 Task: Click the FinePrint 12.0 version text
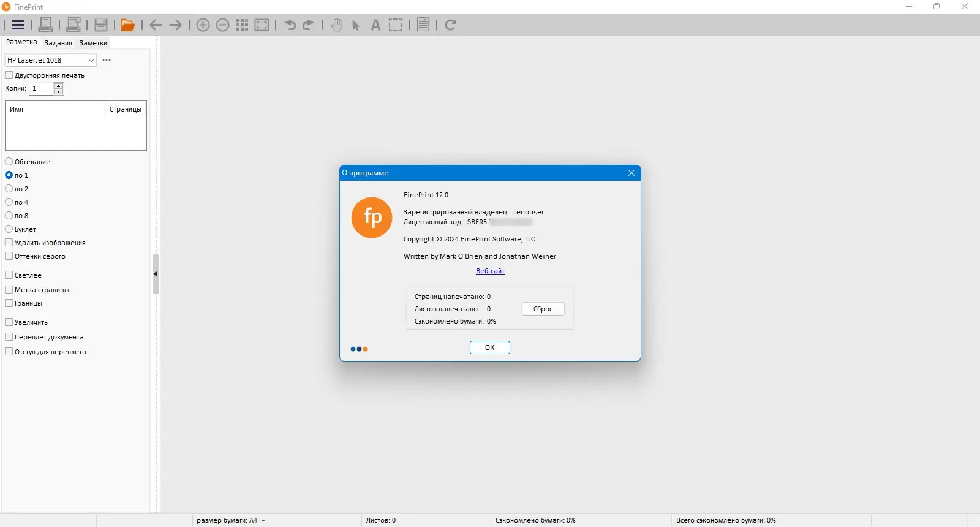[x=426, y=195]
